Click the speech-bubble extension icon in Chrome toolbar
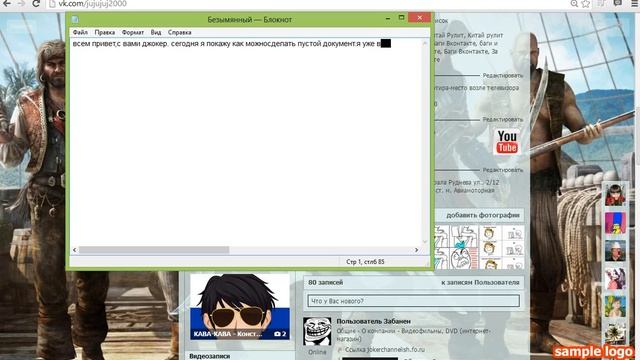Image resolution: width=640 pixels, height=360 pixels. point(618,3)
